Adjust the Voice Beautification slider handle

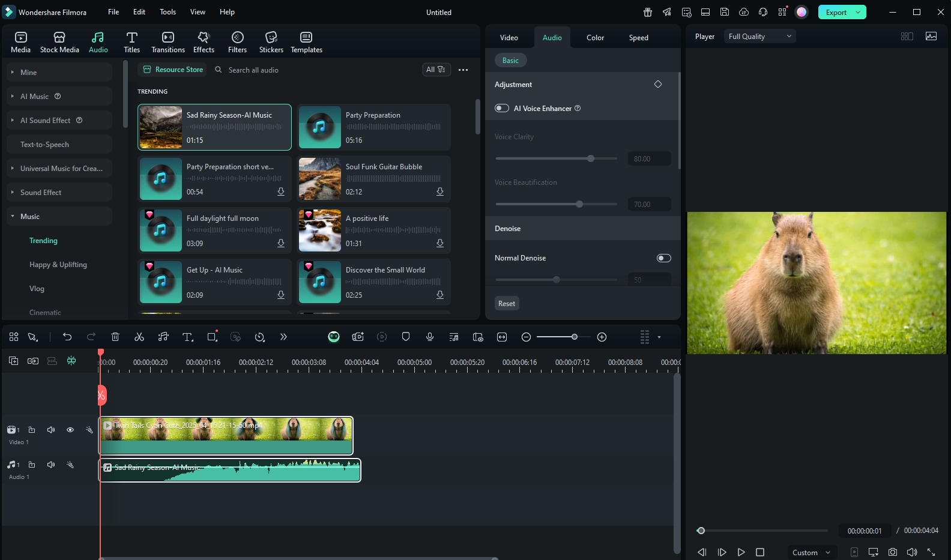[x=579, y=204]
